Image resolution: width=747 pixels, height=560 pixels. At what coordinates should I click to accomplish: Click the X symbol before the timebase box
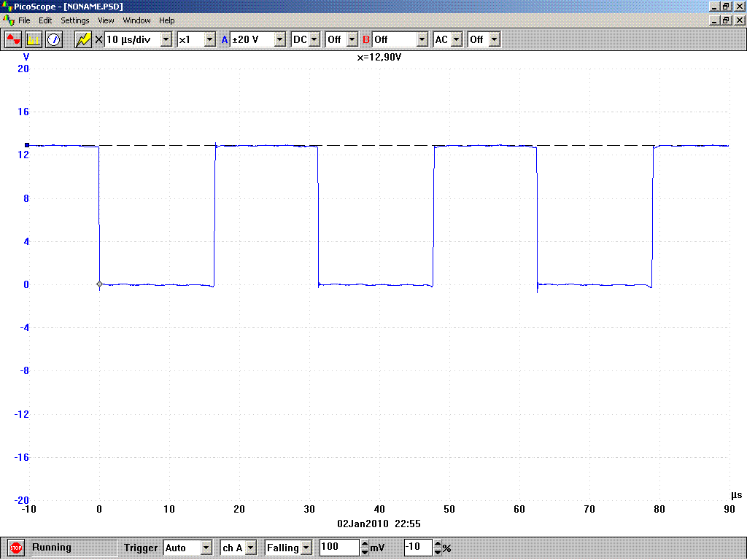tap(98, 39)
